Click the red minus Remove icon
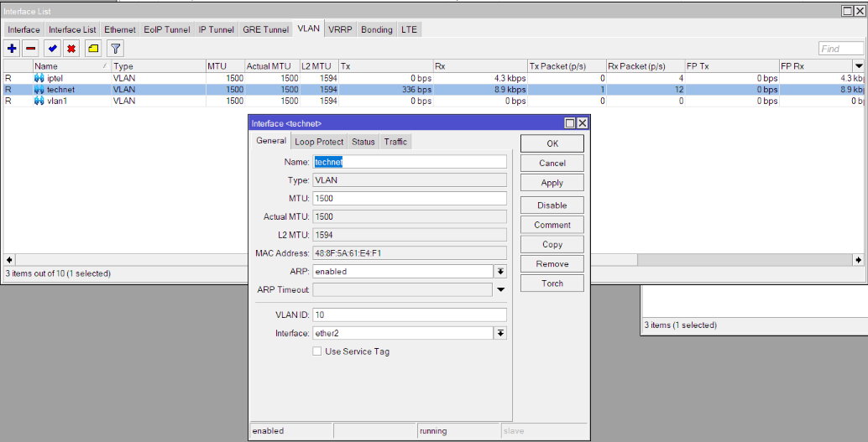The width and height of the screenshot is (868, 442). (x=31, y=49)
